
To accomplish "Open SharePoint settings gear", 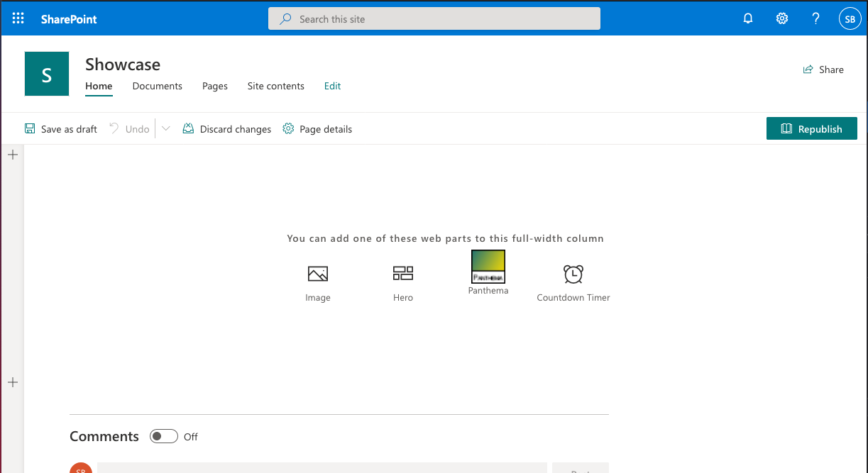I will (781, 18).
